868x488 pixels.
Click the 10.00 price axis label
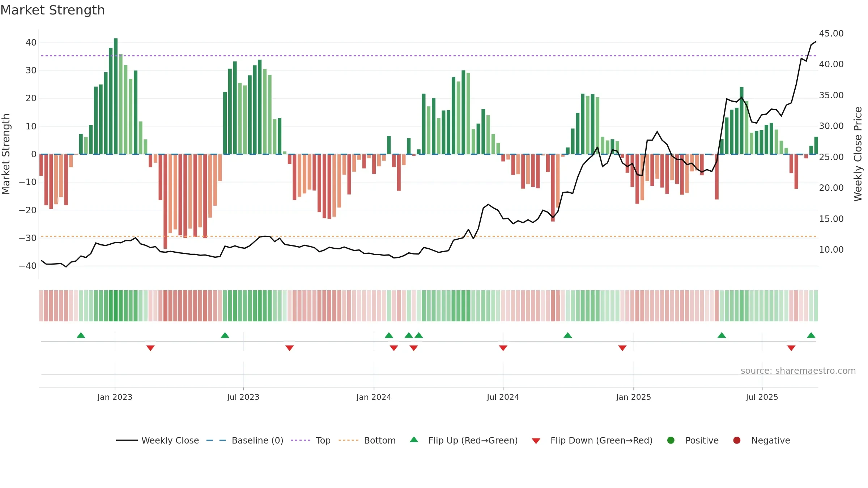[831, 249]
